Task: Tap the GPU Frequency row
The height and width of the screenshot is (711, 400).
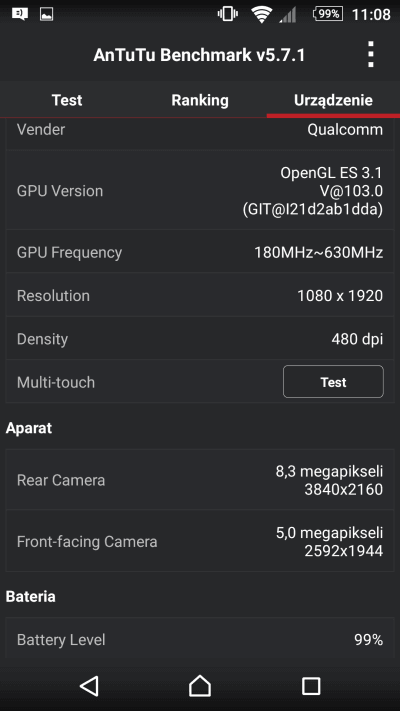Action: point(200,252)
